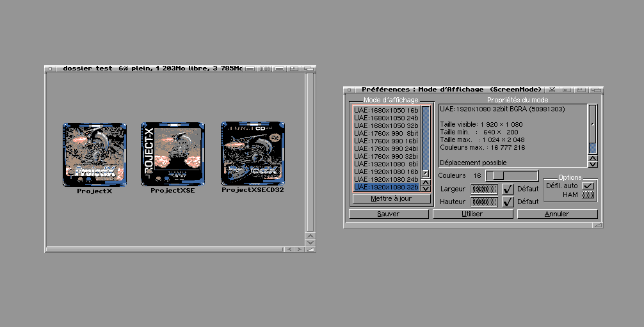Click the vertical-bars gadget in dossier test title bar
The width and height of the screenshot is (644, 327).
pos(264,68)
